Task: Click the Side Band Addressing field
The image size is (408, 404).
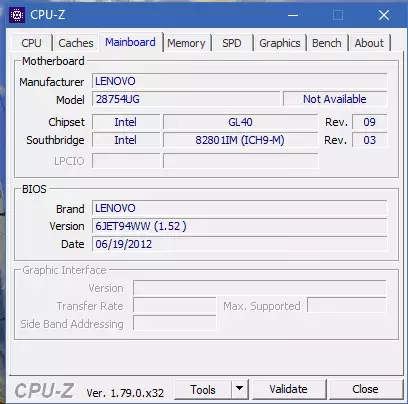Action: [x=174, y=324]
